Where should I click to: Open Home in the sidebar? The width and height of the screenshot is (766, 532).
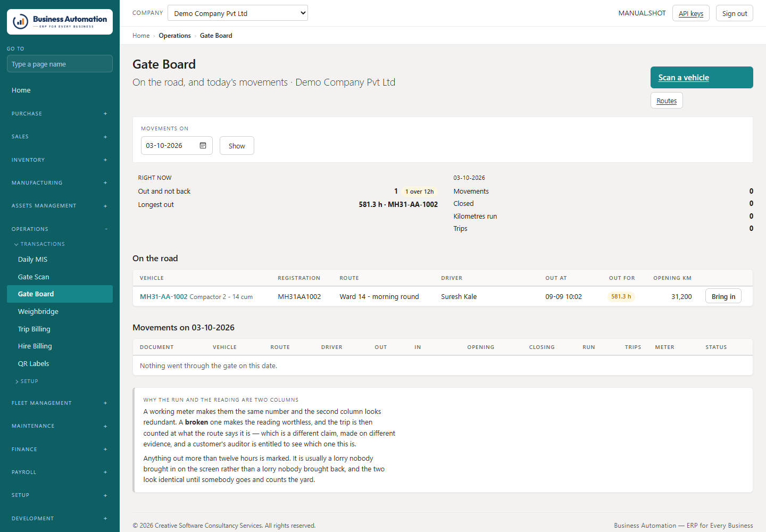click(x=60, y=90)
